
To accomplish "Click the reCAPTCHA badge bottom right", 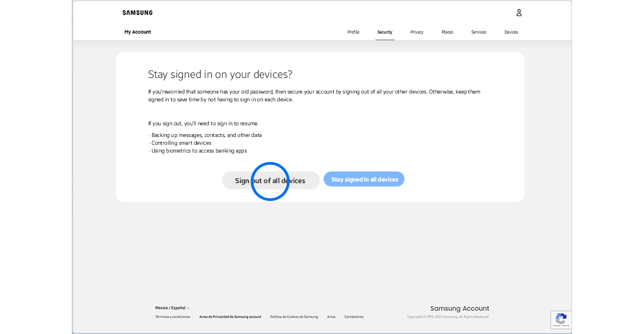I will point(561,320).
